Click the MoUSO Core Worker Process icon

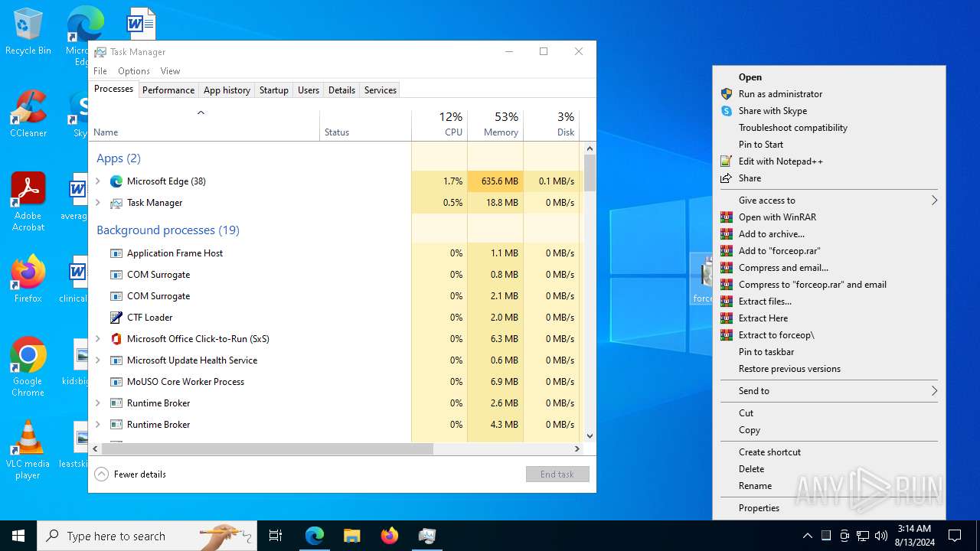click(x=116, y=382)
